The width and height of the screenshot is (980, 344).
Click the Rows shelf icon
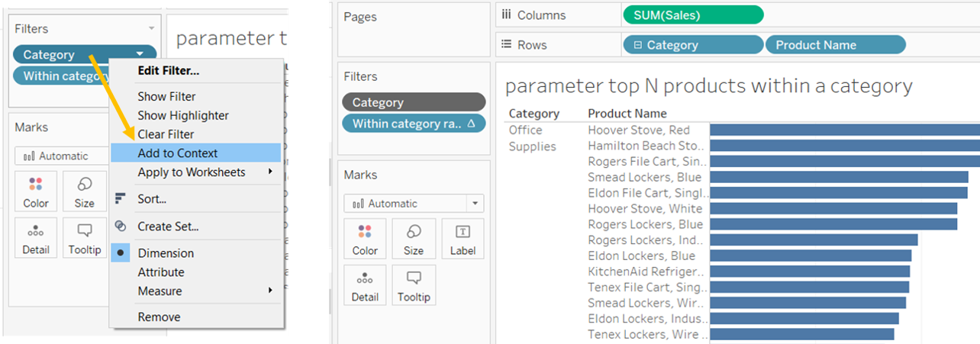tap(505, 45)
